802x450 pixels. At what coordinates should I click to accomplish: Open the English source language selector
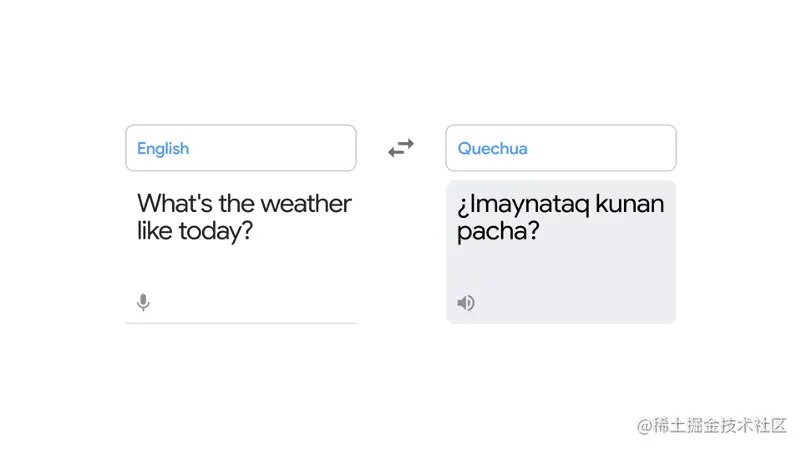240,148
